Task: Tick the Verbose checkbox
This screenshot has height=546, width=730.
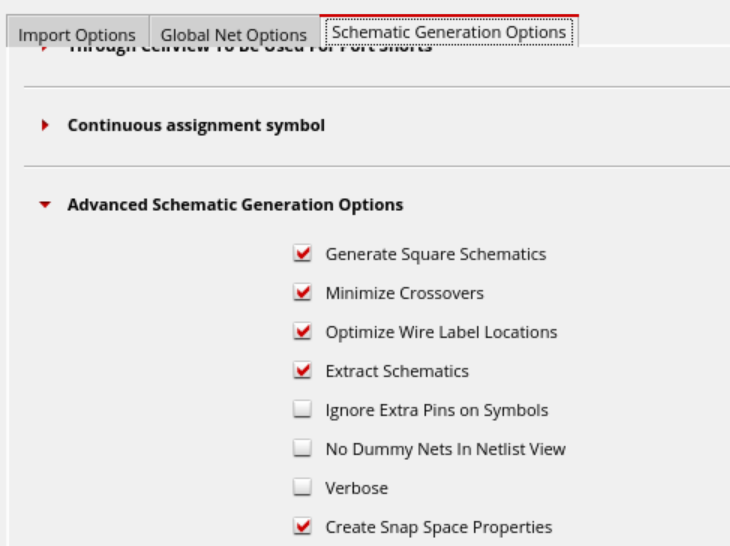Action: point(302,488)
